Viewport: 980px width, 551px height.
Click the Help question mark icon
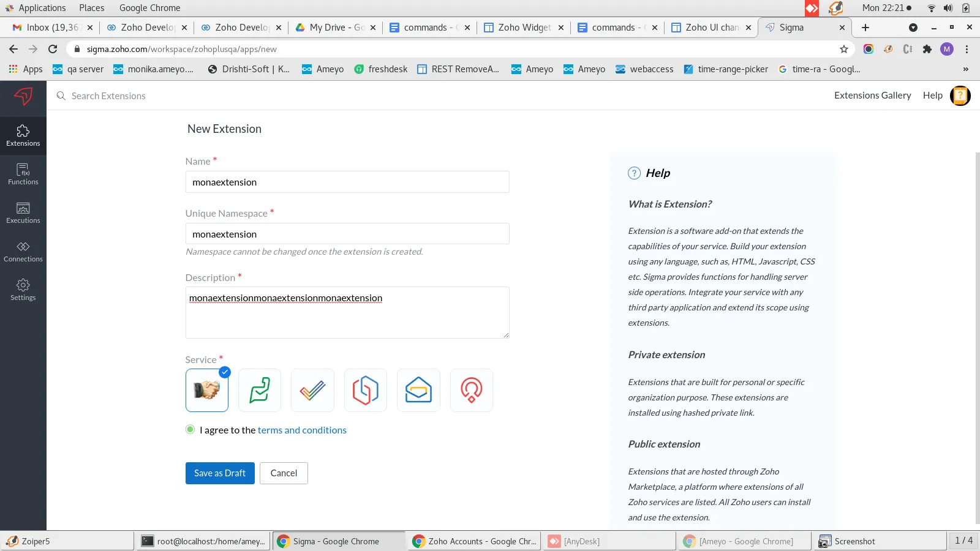coord(635,173)
